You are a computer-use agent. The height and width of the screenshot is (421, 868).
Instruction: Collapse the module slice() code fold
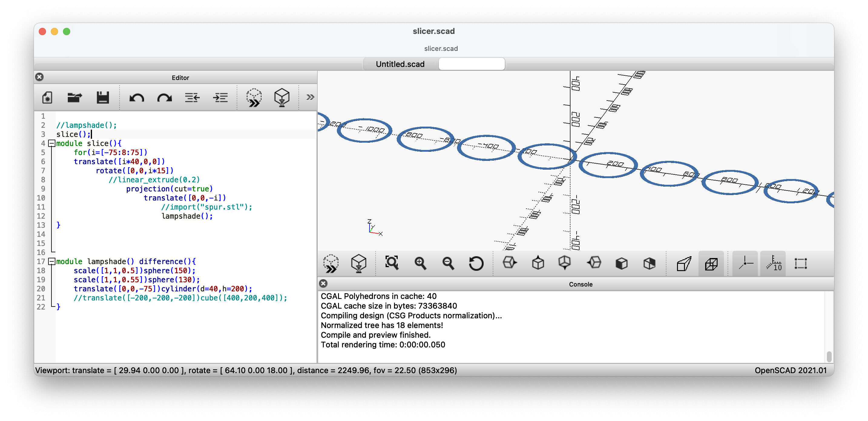(x=52, y=143)
